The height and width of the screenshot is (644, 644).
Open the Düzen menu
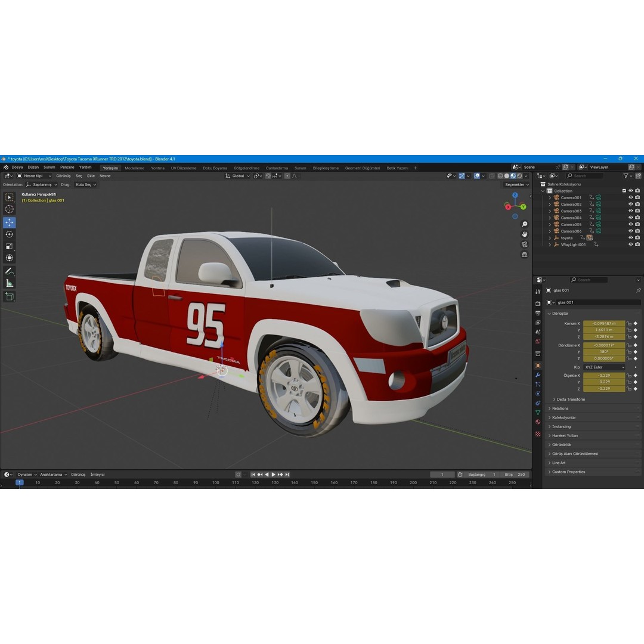(x=33, y=167)
